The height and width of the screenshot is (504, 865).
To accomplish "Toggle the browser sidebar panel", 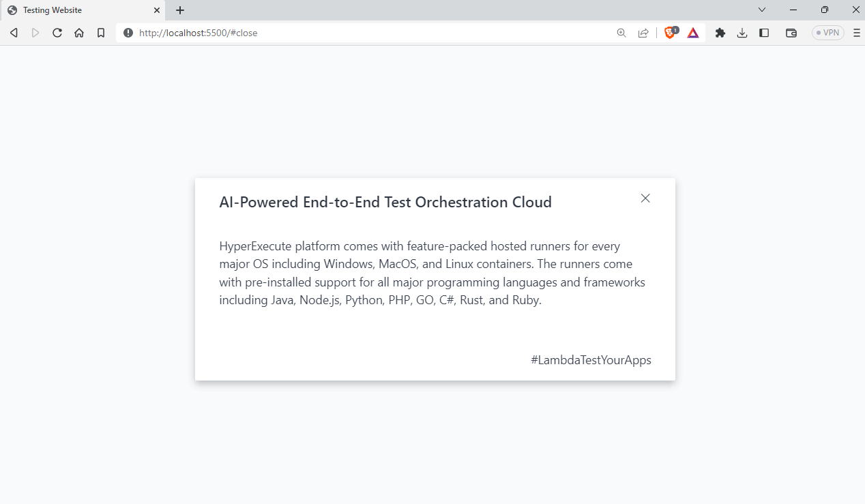I will pos(764,33).
